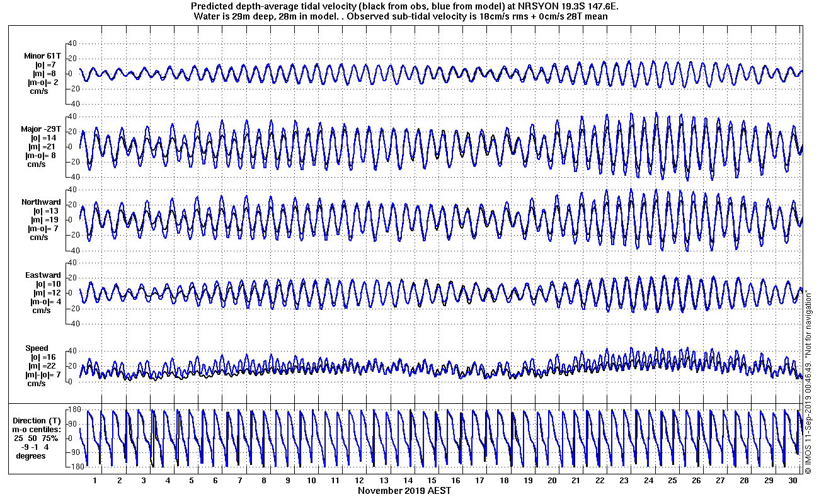819x504 pixels.
Task: Click the '40' tick of the Minor panel
Action: point(72,43)
